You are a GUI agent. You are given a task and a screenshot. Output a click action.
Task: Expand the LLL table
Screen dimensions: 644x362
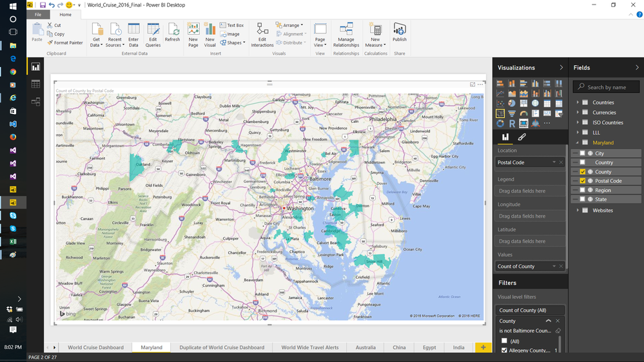tap(578, 132)
